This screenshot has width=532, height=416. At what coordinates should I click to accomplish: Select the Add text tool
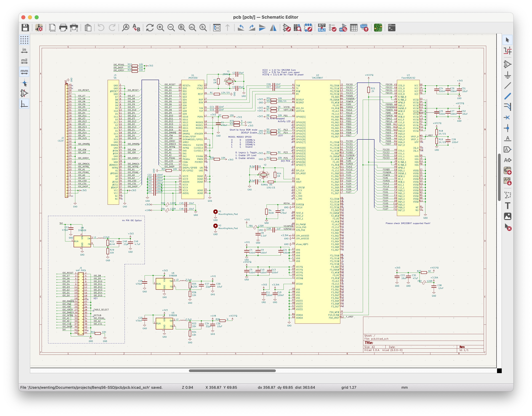coord(507,206)
